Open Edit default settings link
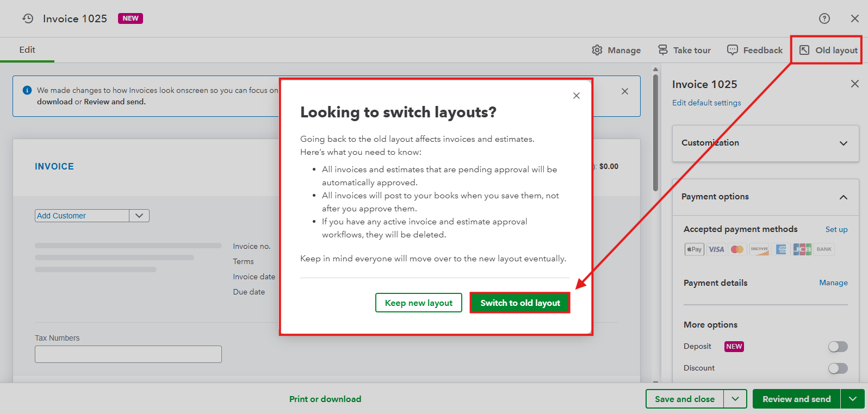 click(x=706, y=103)
